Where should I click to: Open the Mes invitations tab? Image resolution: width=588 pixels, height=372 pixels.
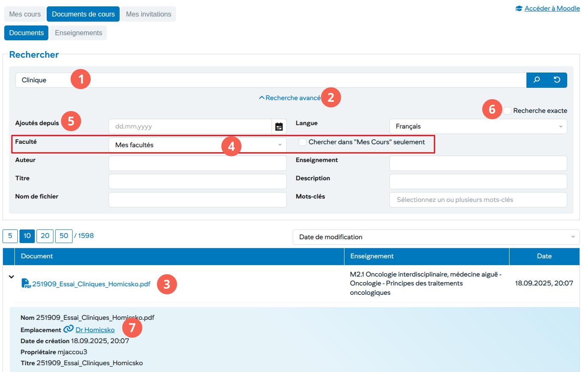[x=148, y=14]
